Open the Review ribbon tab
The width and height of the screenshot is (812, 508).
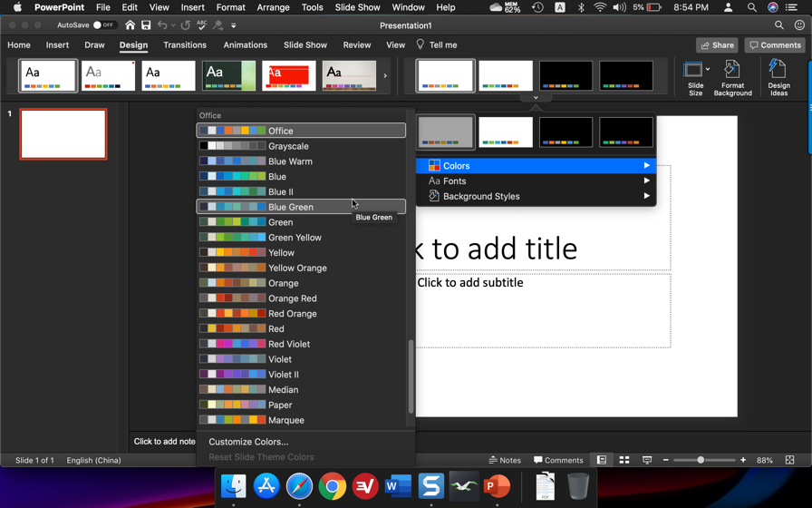[357, 45]
